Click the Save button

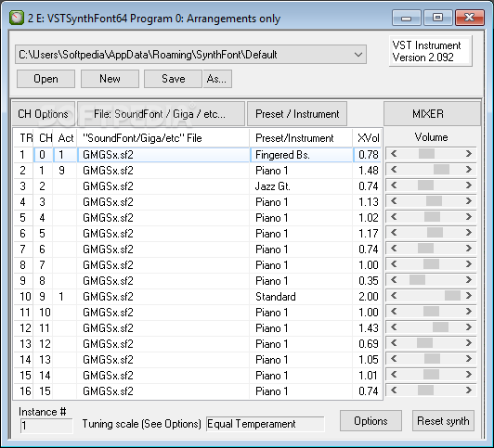(x=173, y=79)
